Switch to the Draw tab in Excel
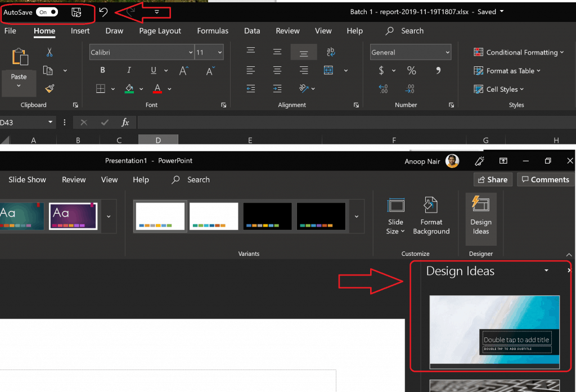The image size is (576, 392). click(x=114, y=31)
